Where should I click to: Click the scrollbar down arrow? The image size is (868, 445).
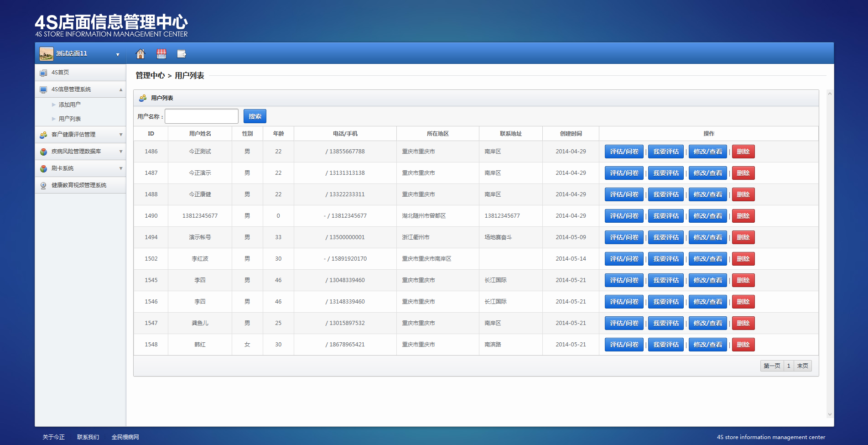[830, 414]
